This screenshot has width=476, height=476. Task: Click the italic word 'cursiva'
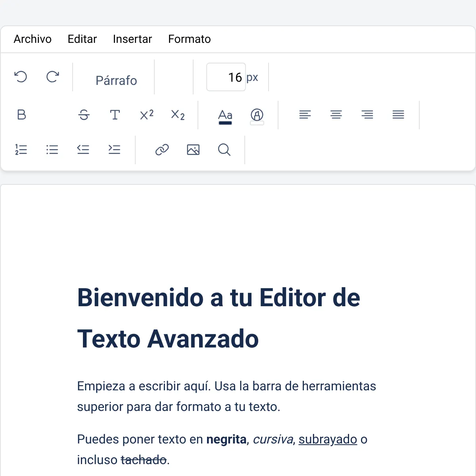pyautogui.click(x=273, y=440)
